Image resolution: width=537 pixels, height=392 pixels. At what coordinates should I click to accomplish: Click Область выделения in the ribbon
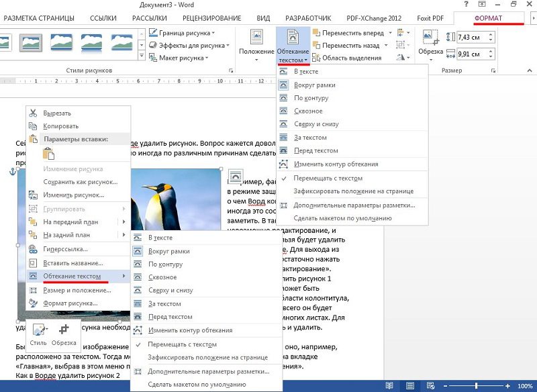347,58
